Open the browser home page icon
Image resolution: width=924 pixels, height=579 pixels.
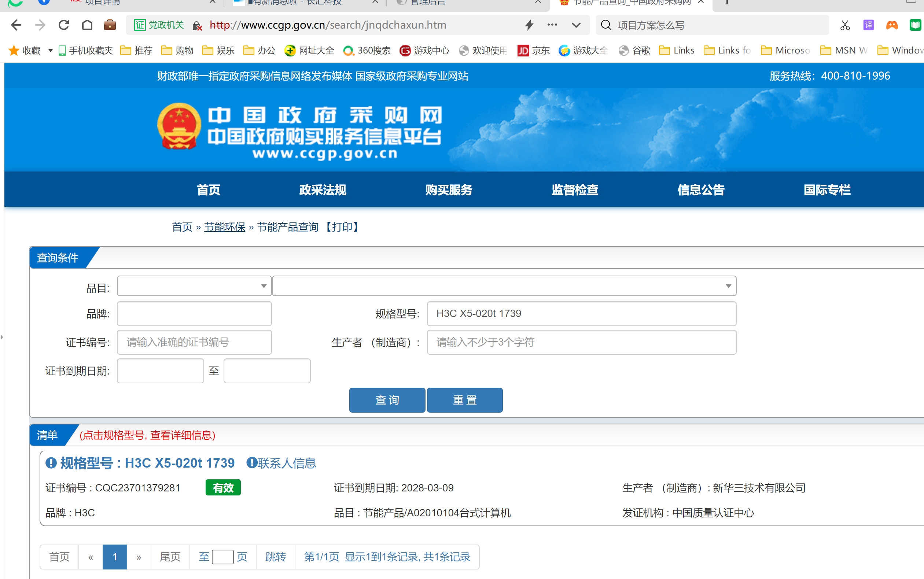87,25
